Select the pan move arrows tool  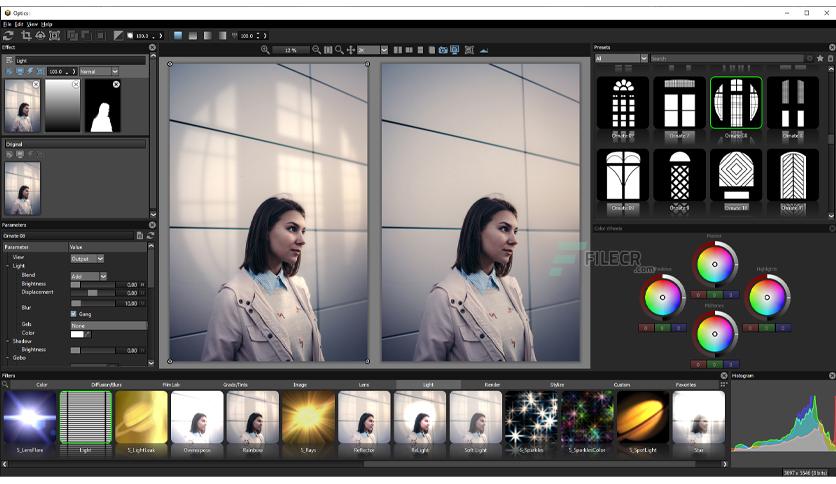pyautogui.click(x=350, y=50)
